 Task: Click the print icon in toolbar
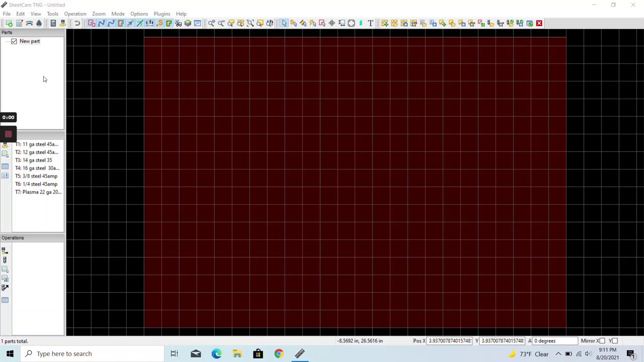point(39,23)
